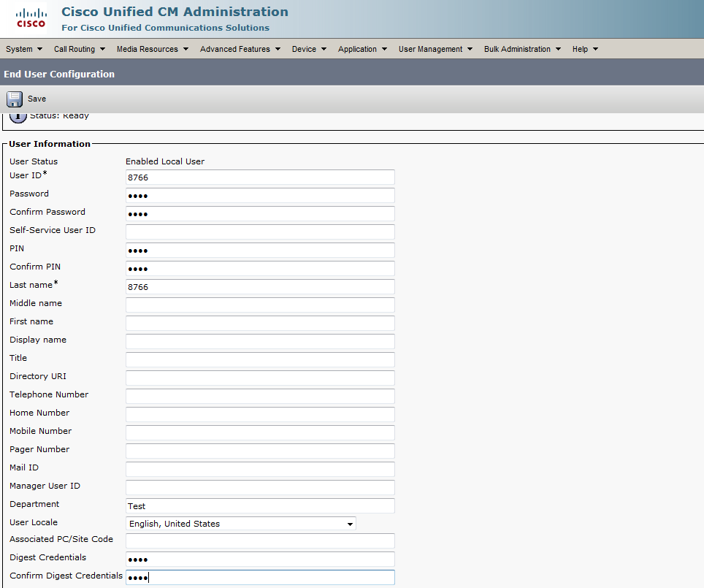Click the Department field containing Test
Viewport: 704px width, 588px height.
click(x=260, y=505)
